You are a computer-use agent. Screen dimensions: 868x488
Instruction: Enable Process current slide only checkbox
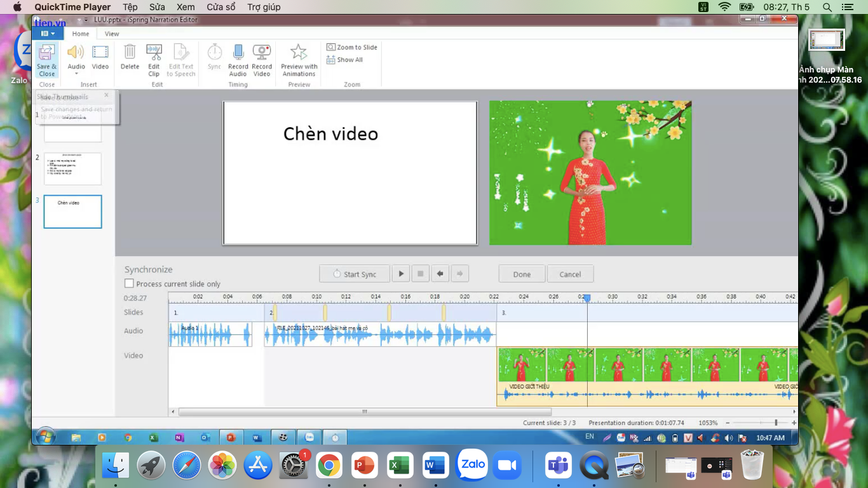(130, 283)
